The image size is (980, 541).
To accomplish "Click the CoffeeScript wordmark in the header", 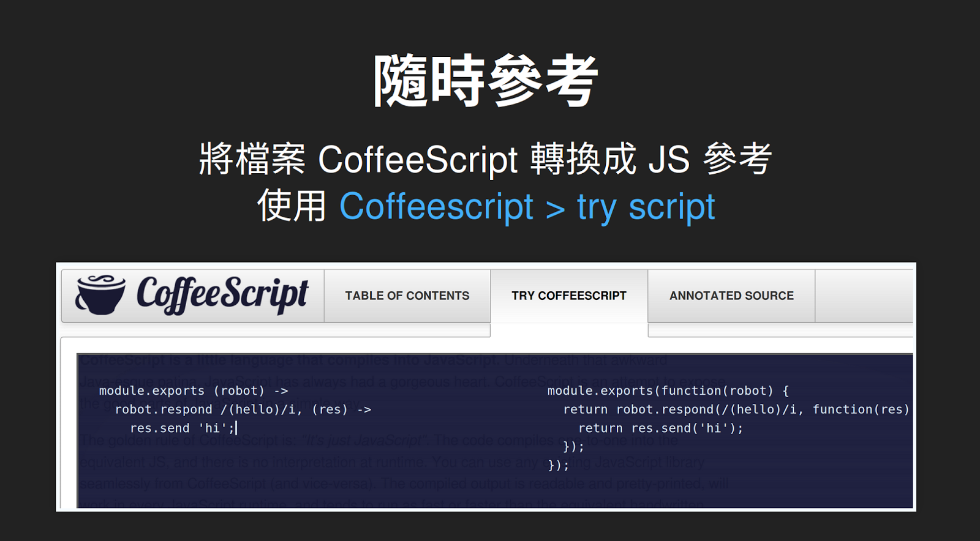I will 222,294.
